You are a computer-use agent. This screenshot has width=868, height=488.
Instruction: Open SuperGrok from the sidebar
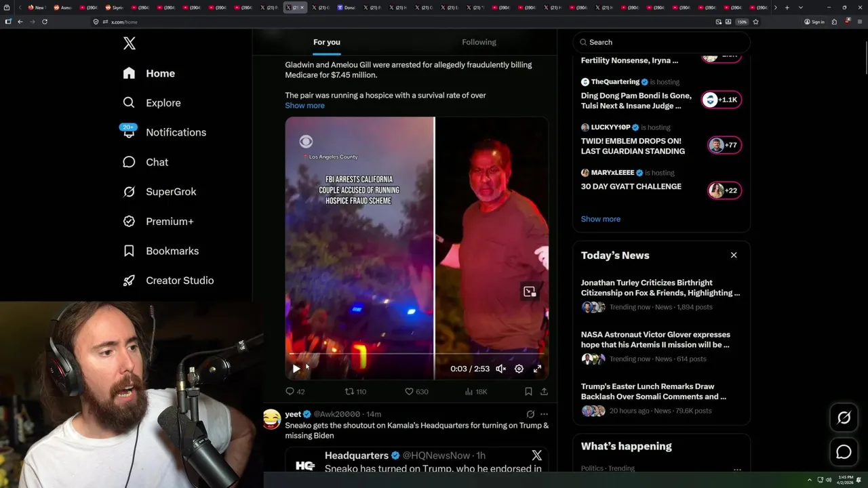coord(159,192)
